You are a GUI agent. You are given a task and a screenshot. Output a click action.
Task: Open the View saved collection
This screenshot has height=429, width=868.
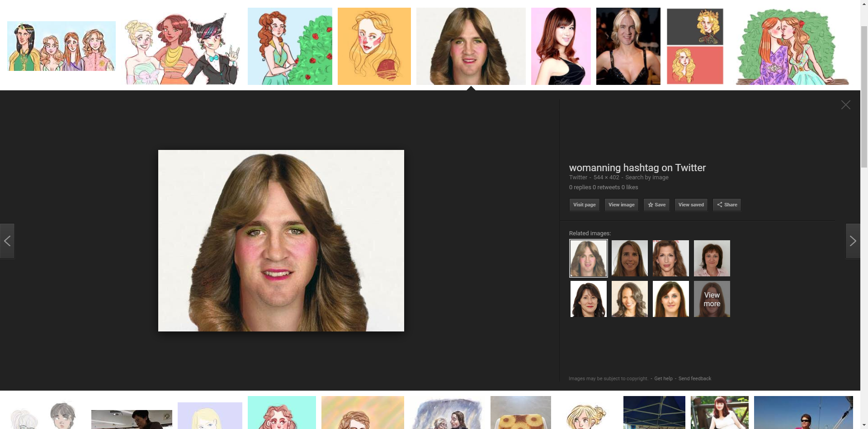click(x=691, y=205)
